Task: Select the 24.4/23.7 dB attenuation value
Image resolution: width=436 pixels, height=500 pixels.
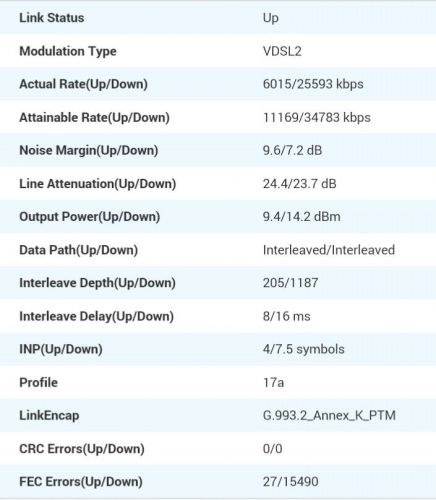Action: tap(300, 184)
